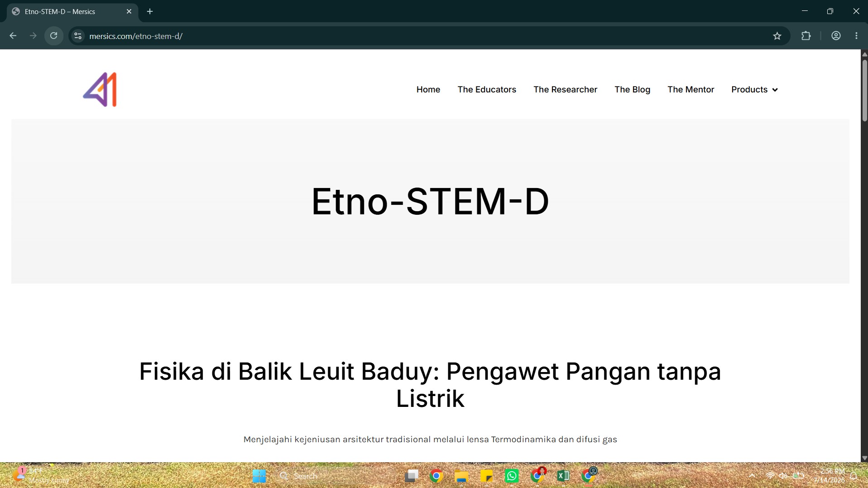Open a new tab with plus icon
This screenshot has height=488, width=868.
(150, 11)
